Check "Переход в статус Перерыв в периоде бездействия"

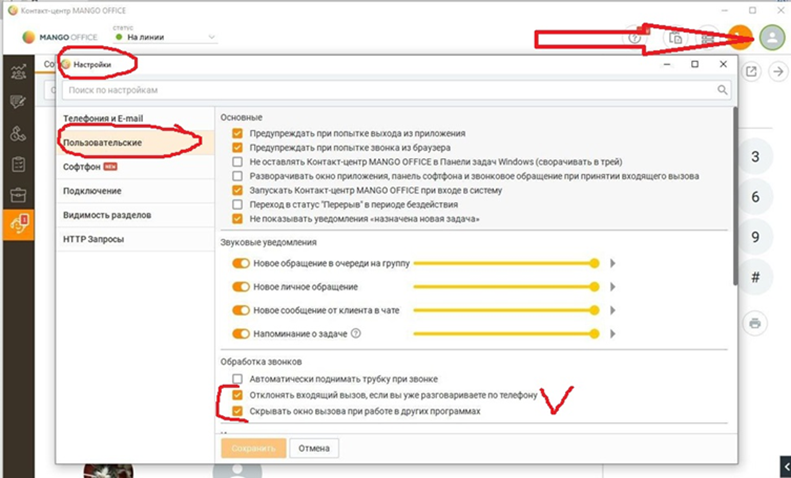tap(237, 204)
